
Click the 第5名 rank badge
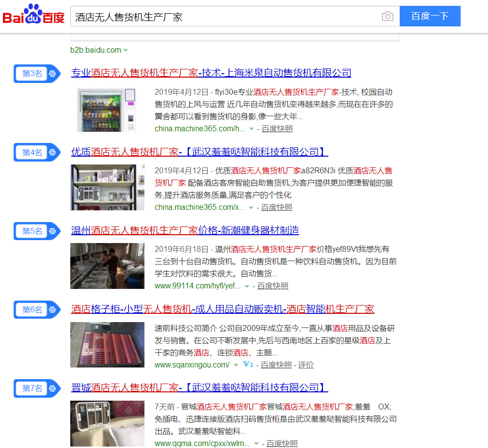[x=37, y=231]
